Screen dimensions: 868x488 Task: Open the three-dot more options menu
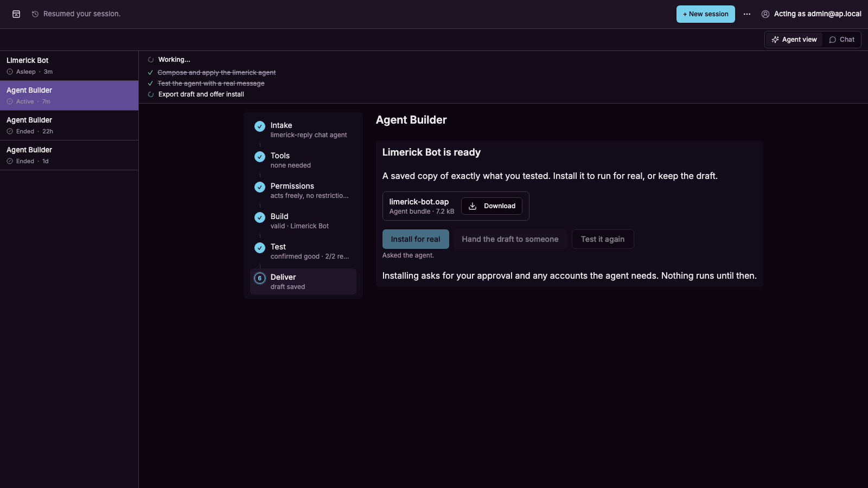coord(747,14)
